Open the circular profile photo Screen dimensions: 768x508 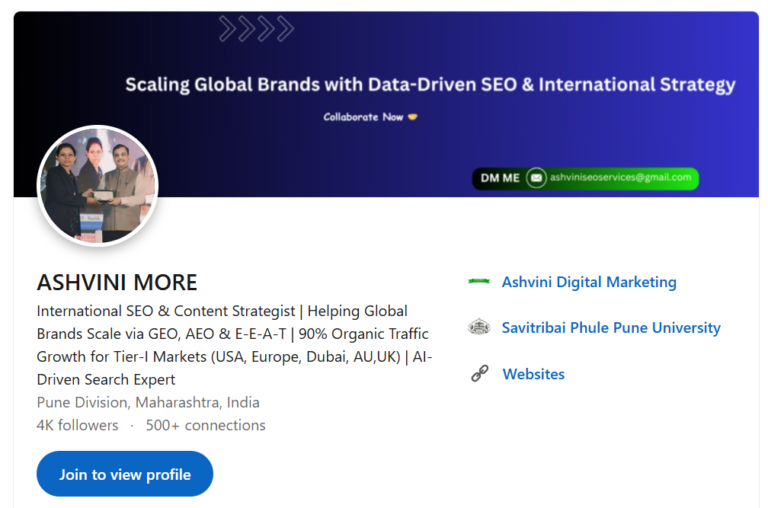click(x=98, y=186)
